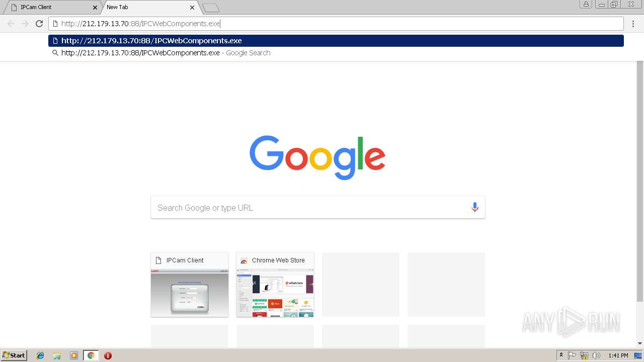Click the address bar URL field

[x=336, y=24]
